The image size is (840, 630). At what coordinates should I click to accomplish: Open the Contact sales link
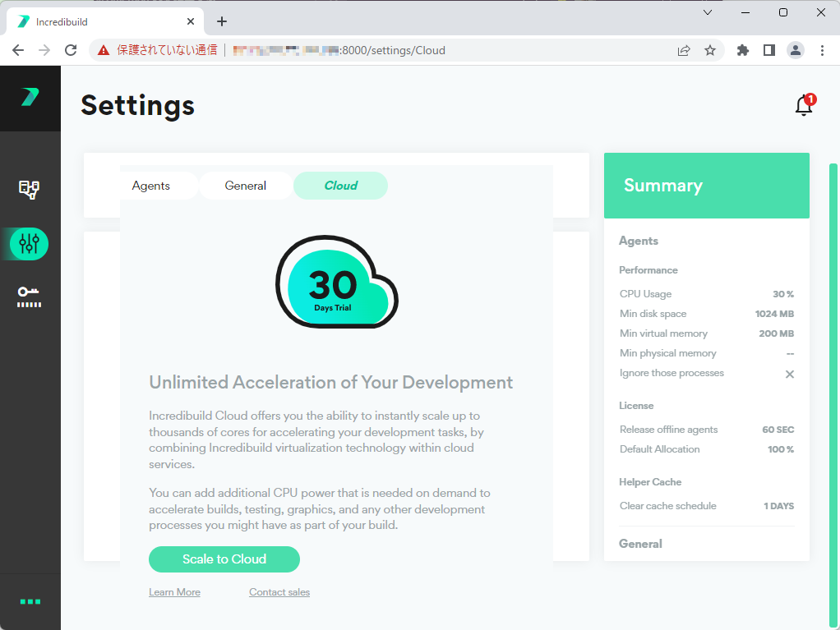279,591
